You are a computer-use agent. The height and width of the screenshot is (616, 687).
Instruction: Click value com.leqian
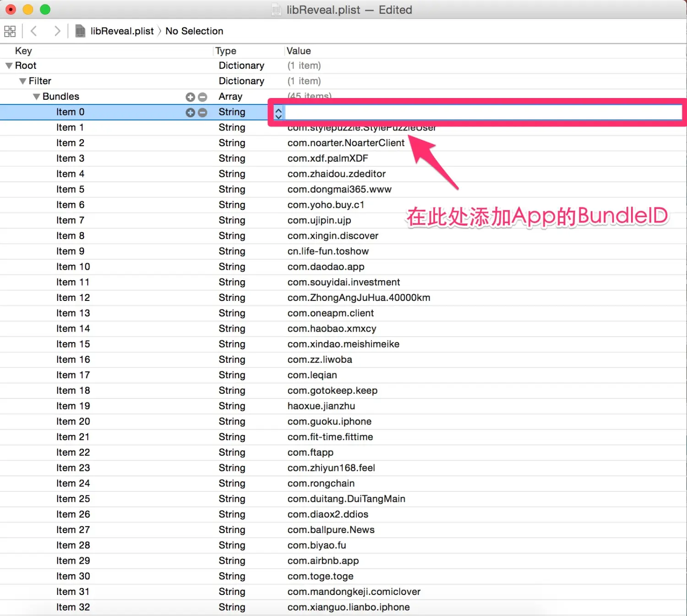(312, 375)
